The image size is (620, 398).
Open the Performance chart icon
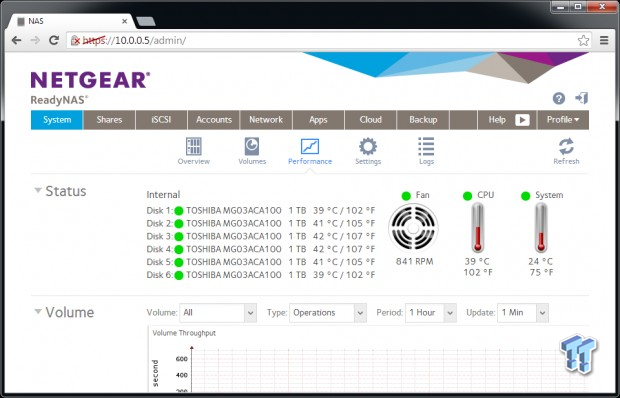pos(310,146)
